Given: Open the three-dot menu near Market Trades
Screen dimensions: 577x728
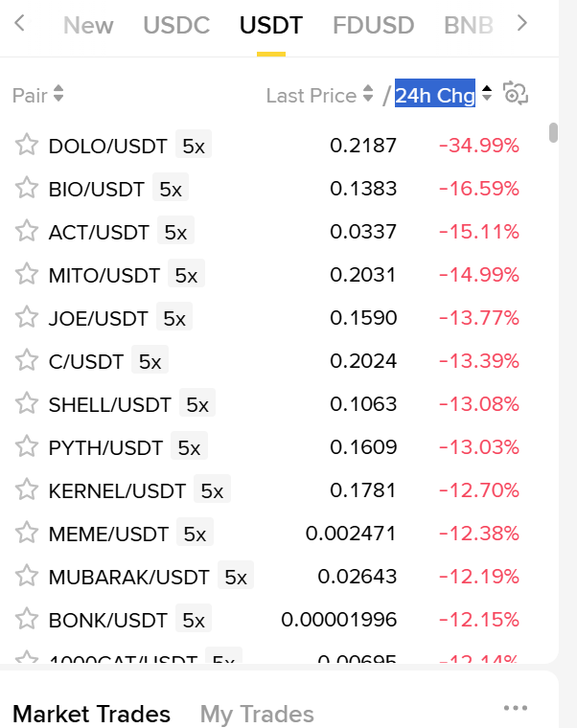Looking at the screenshot, I should tap(516, 708).
